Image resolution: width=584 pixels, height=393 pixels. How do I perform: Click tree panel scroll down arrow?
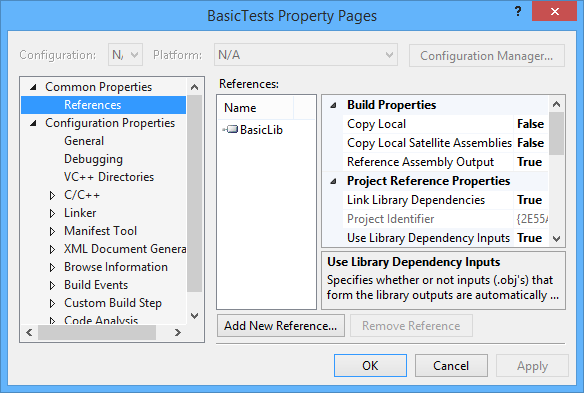(194, 316)
